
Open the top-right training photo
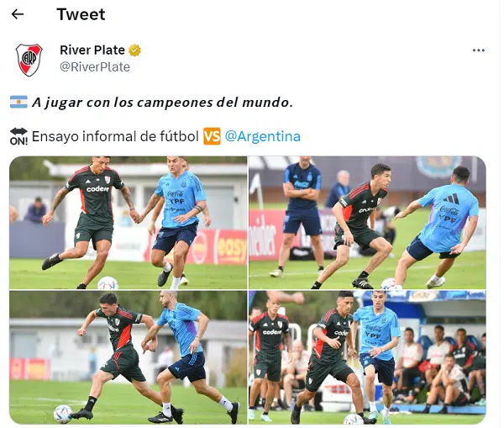367,223
